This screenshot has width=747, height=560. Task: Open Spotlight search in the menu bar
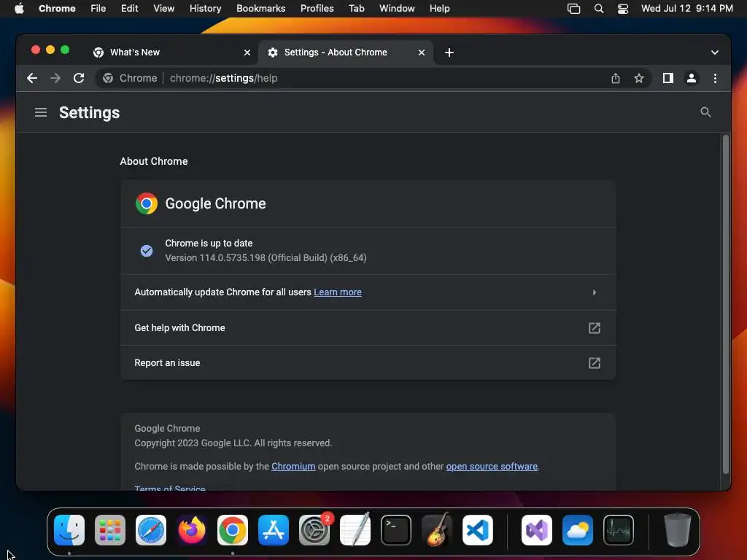coord(599,9)
